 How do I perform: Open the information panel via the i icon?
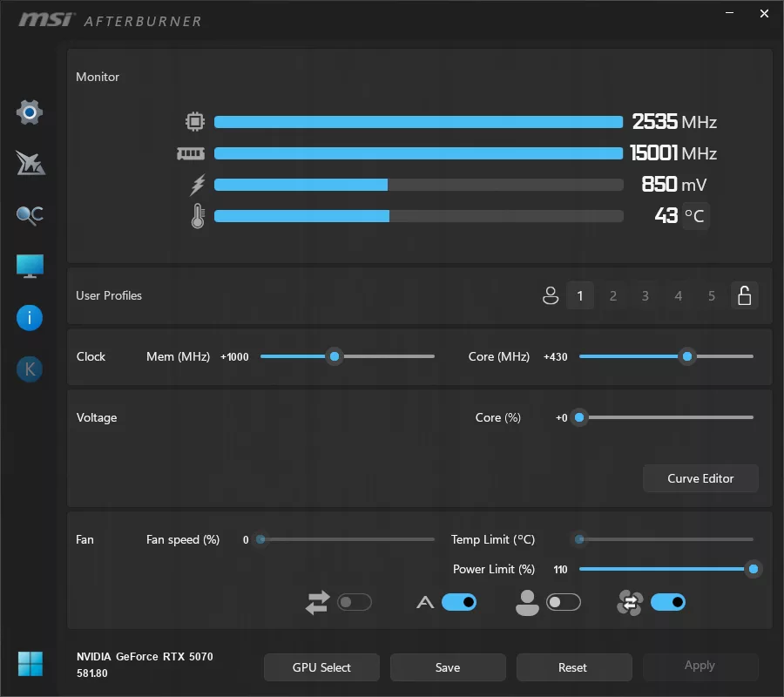pos(30,317)
